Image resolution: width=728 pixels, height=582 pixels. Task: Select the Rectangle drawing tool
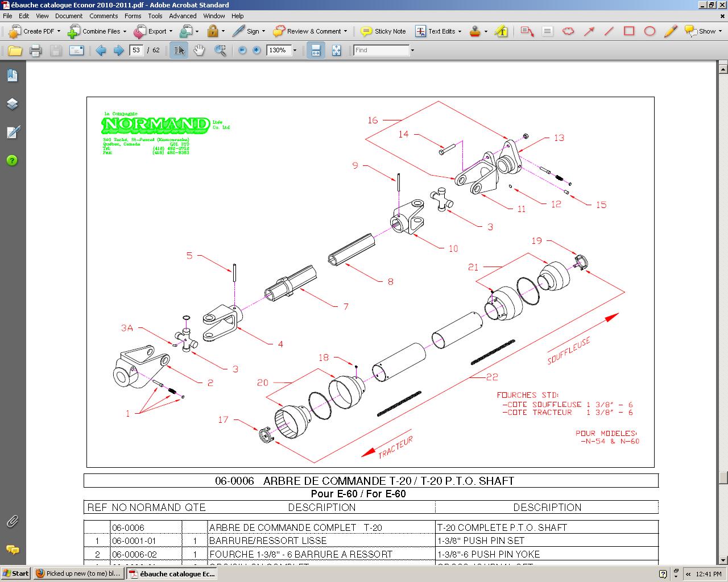click(x=629, y=31)
